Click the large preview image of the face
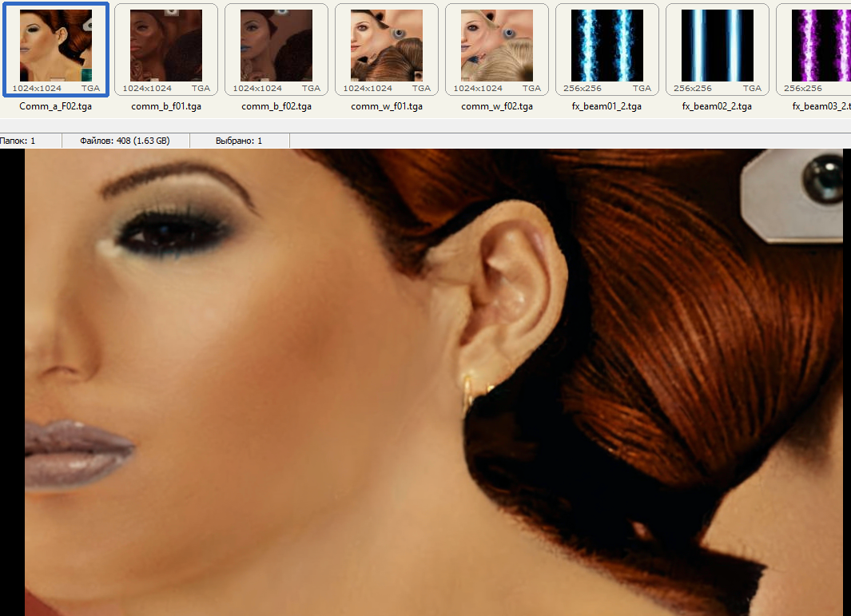 [433, 382]
